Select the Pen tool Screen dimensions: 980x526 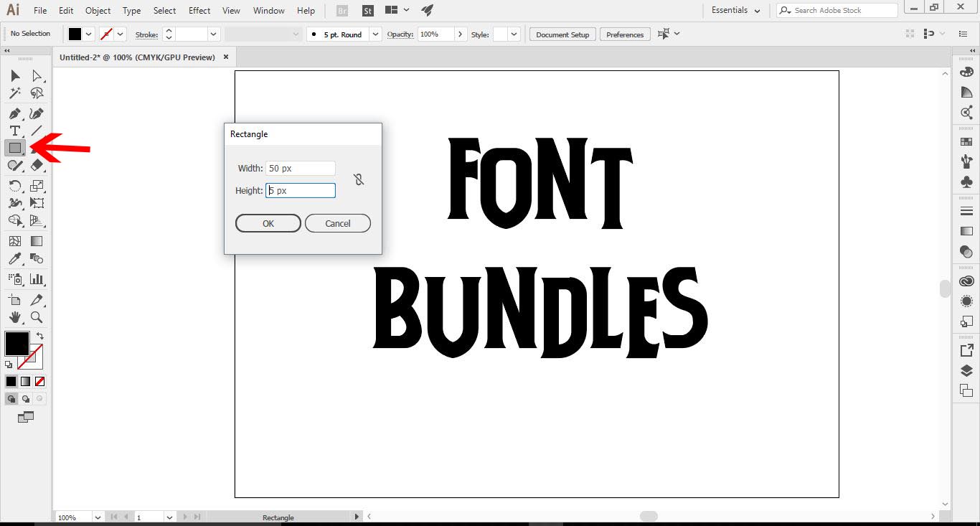14,113
